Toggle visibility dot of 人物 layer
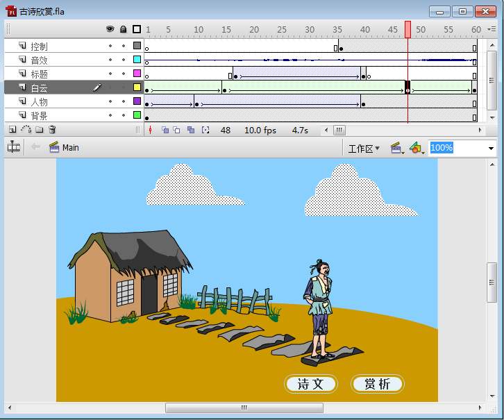 point(110,101)
